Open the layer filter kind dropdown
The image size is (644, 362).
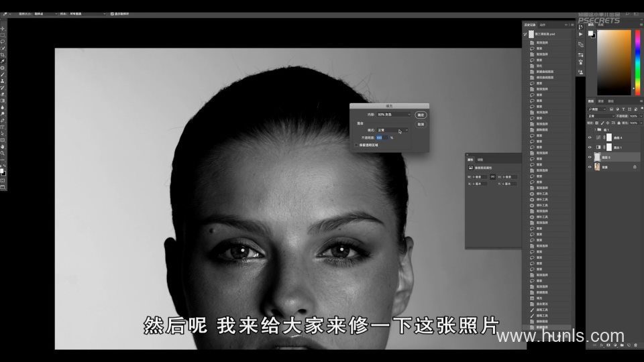point(597,109)
